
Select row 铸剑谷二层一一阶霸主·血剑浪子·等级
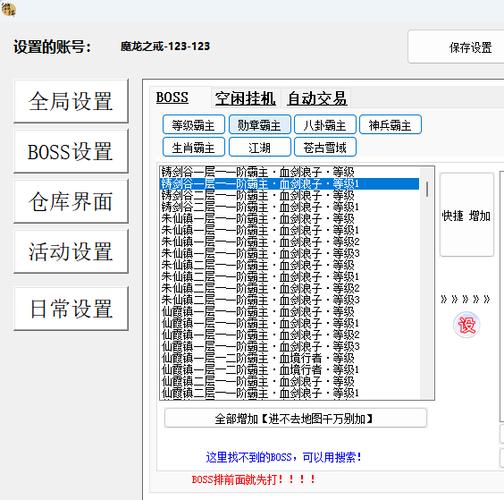289,195
